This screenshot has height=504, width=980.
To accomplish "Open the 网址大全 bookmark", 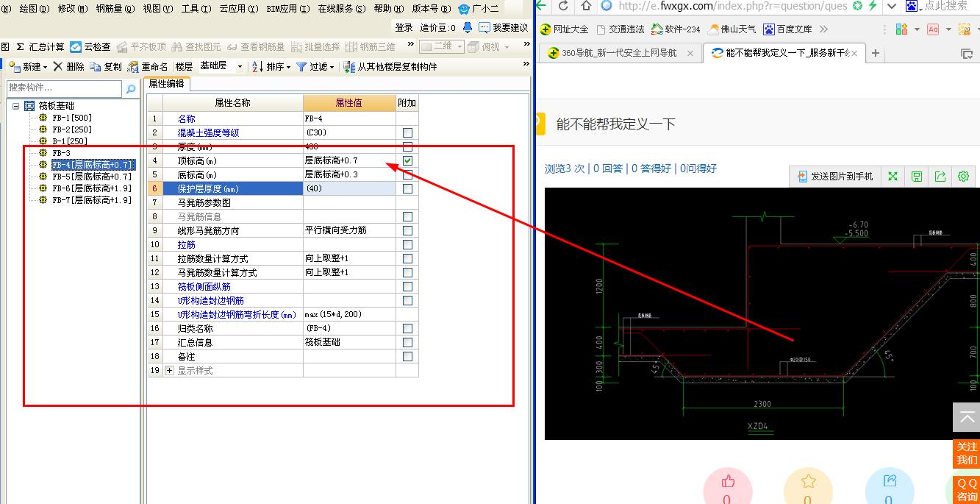I will coord(565,29).
